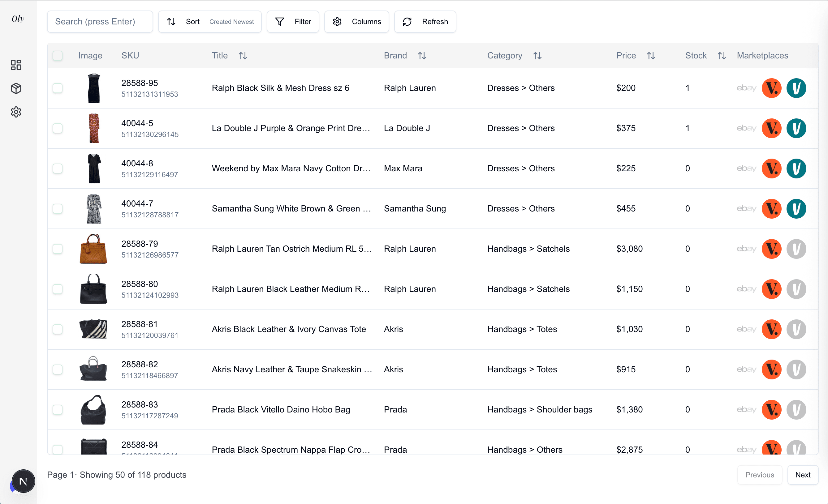Image resolution: width=828 pixels, height=504 pixels.
Task: Go to Next page
Action: (x=803, y=475)
